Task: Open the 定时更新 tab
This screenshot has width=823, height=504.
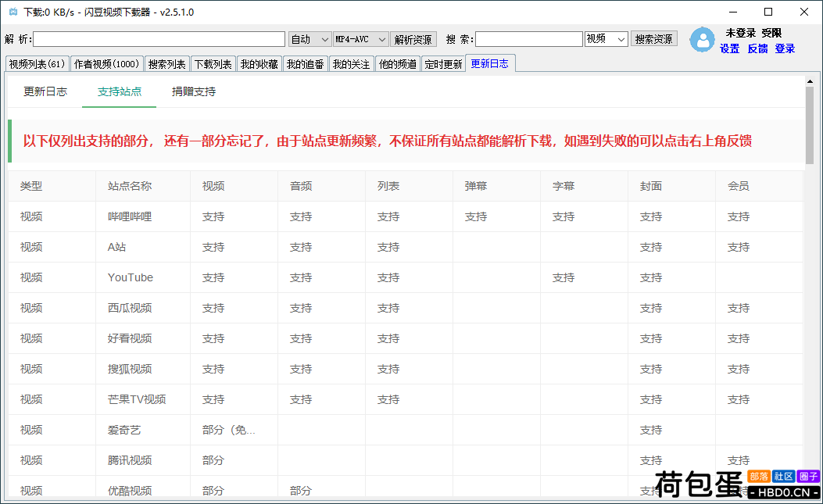Action: (x=443, y=64)
